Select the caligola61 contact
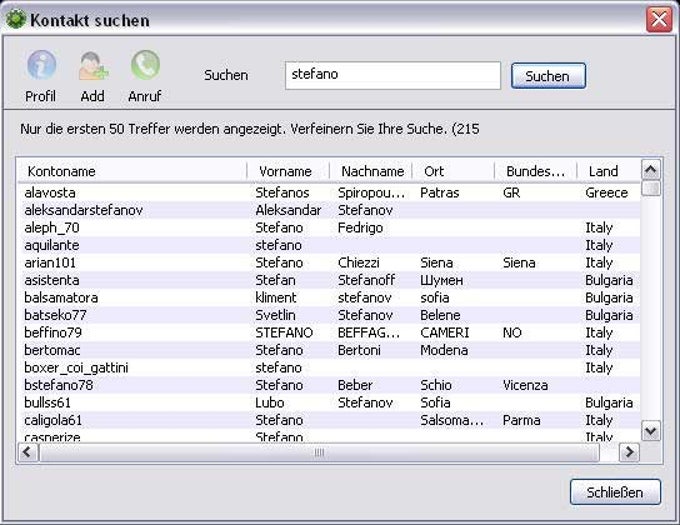The image size is (680, 525). click(x=329, y=420)
